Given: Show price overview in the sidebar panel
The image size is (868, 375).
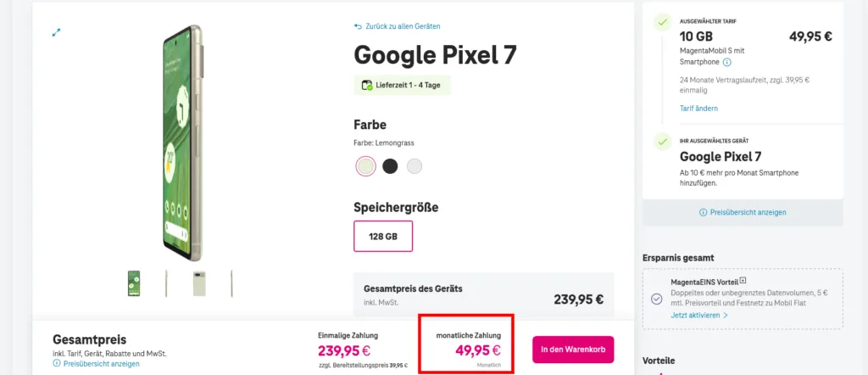Looking at the screenshot, I should (743, 212).
